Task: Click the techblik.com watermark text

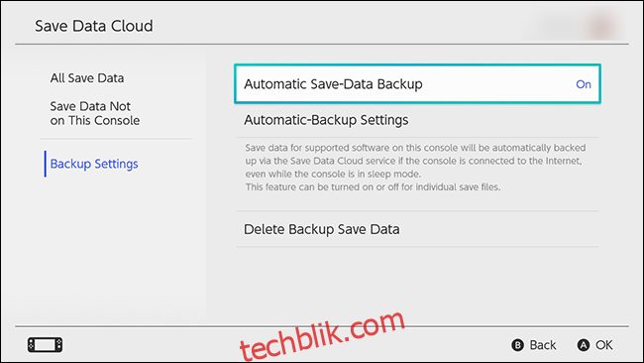Action: pyautogui.click(x=322, y=334)
